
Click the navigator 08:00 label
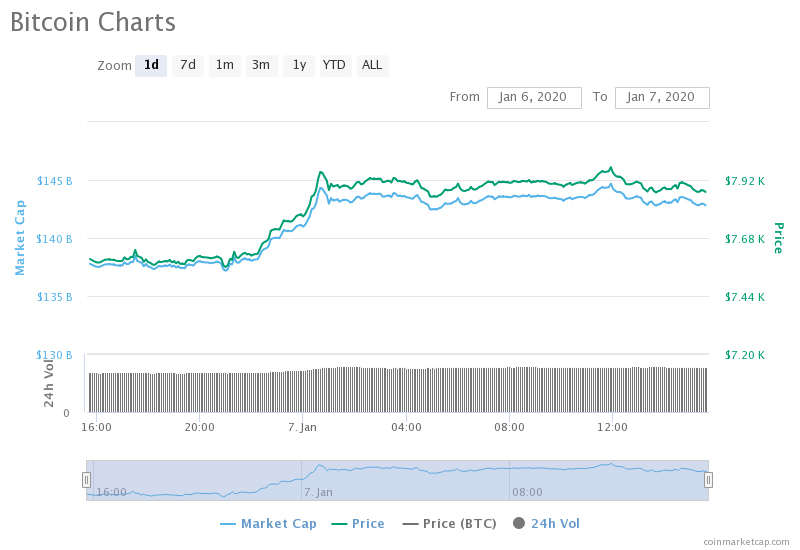(x=527, y=492)
